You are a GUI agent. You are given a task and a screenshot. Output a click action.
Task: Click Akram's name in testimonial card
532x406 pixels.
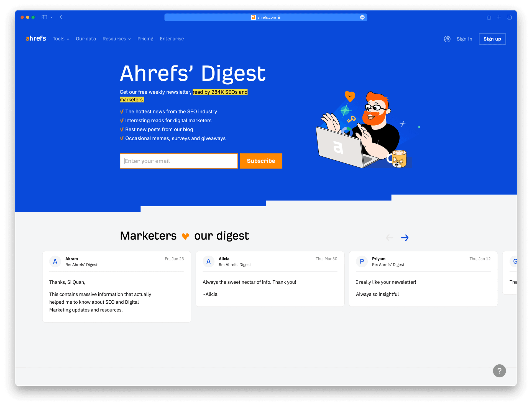coord(71,259)
